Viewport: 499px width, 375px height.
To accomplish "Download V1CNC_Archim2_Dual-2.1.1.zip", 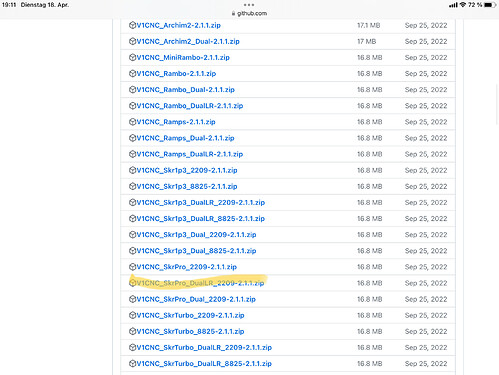I will tap(188, 41).
